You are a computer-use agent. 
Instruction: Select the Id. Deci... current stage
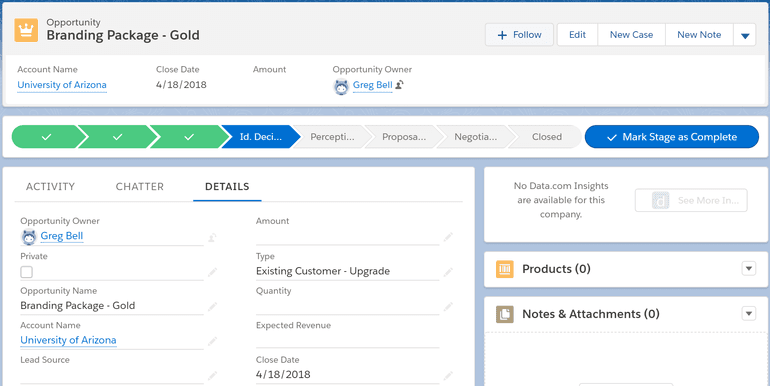pyautogui.click(x=261, y=137)
